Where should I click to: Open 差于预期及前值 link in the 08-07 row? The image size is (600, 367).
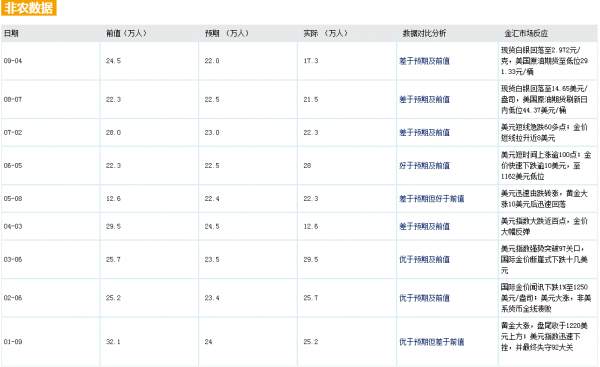[424, 99]
